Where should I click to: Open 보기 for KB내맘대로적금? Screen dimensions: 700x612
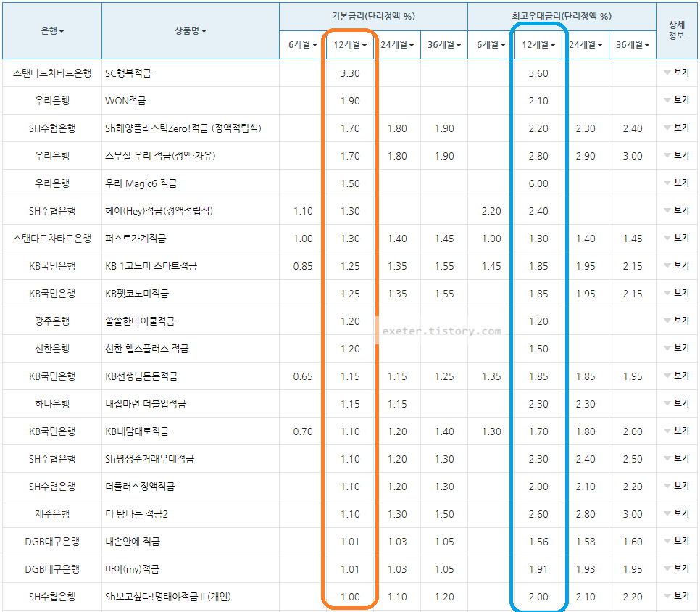pyautogui.click(x=677, y=431)
